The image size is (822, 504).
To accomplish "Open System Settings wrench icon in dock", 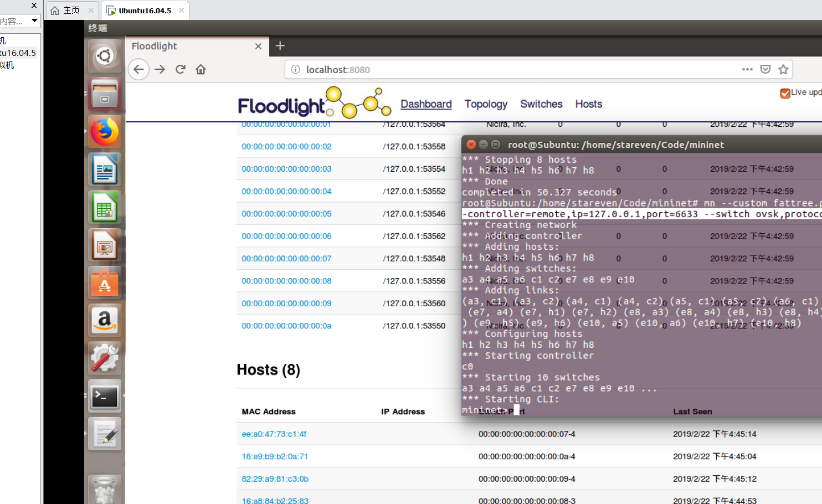I will coord(104,358).
